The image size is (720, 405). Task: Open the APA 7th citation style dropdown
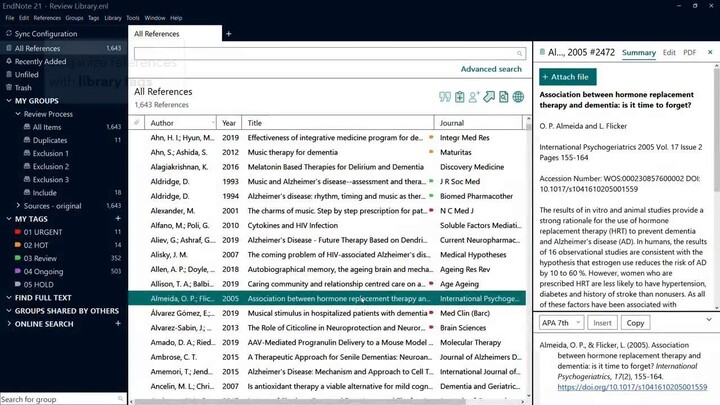561,323
